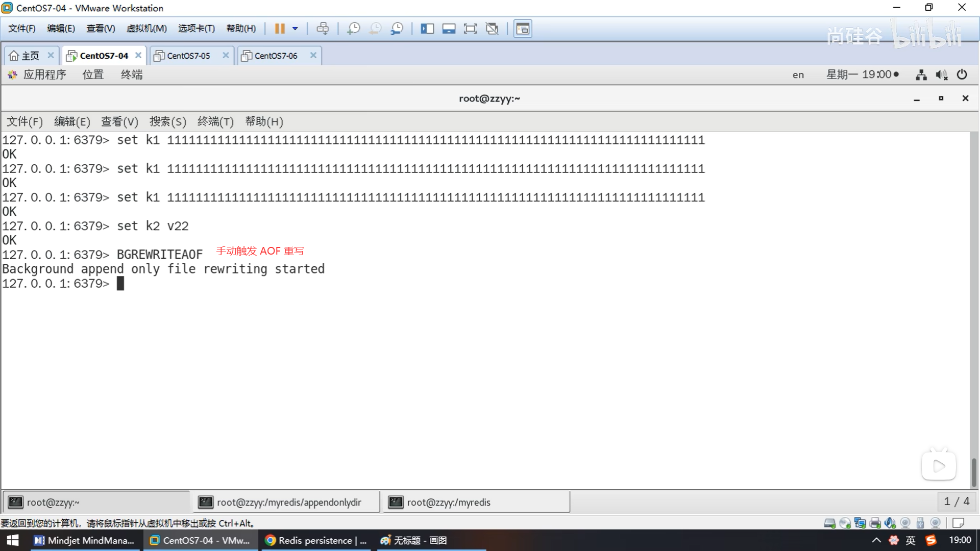980x551 pixels.
Task: Expand the 应用程序 menu in CentOS panel
Action: [44, 75]
